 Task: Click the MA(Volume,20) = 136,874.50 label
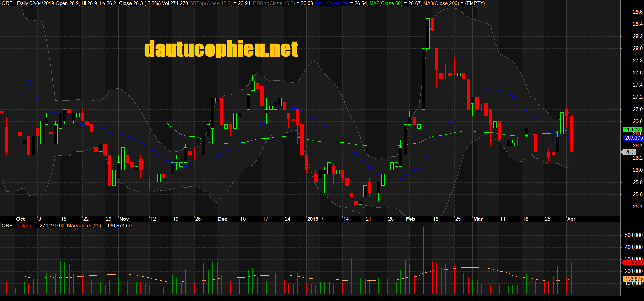[x=99, y=226]
